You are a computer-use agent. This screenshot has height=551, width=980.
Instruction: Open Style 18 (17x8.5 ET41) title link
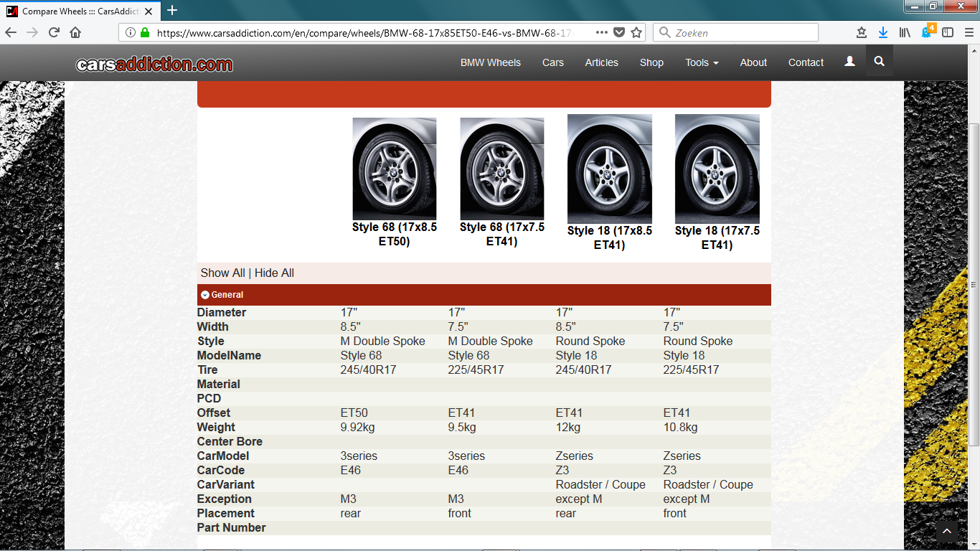[x=610, y=237]
